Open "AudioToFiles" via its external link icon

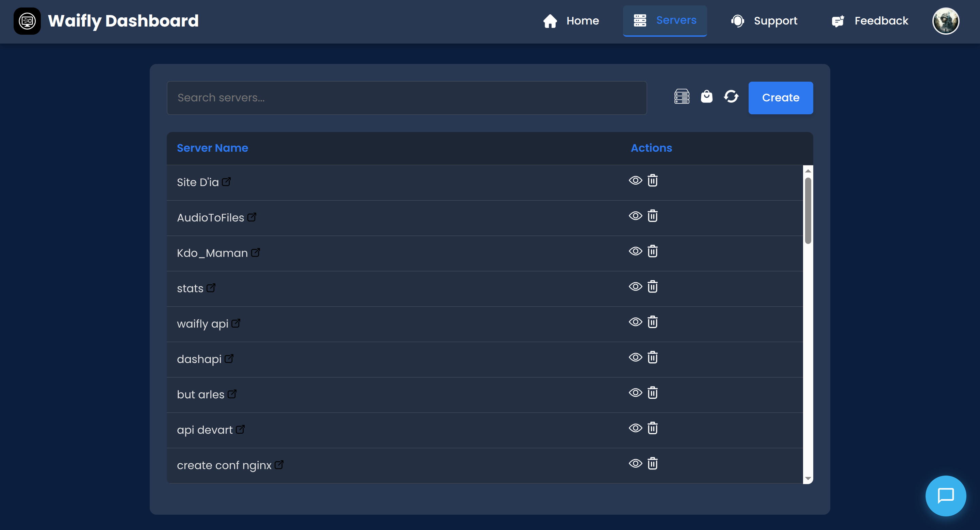[252, 217]
